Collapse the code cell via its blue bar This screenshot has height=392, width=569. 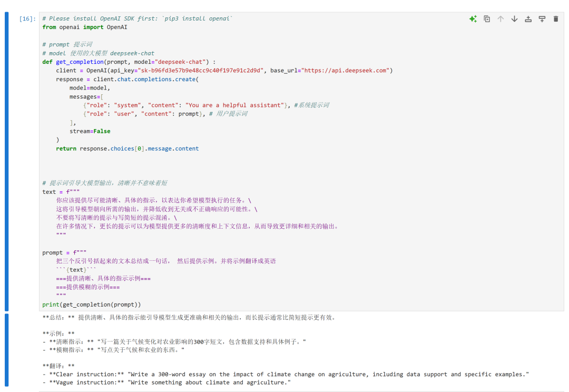[x=6, y=162]
